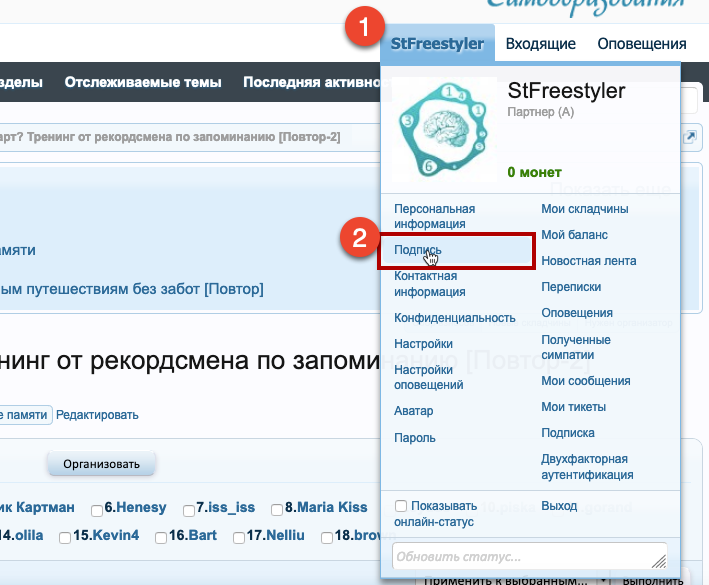Open Мои тикеты link
The image size is (709, 585).
573,407
